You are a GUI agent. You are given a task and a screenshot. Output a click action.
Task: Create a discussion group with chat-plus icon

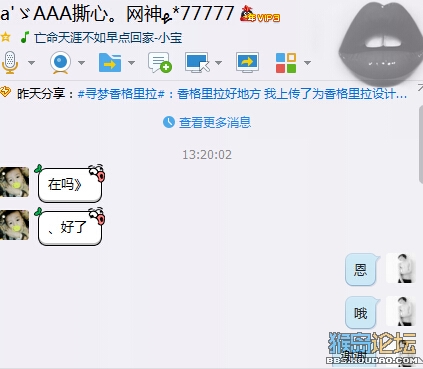pos(160,62)
